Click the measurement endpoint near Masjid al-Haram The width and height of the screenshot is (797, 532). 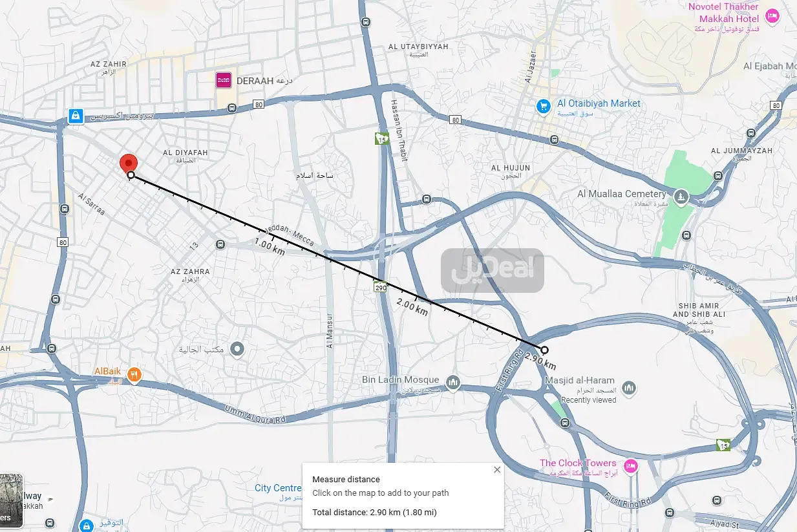[544, 350]
